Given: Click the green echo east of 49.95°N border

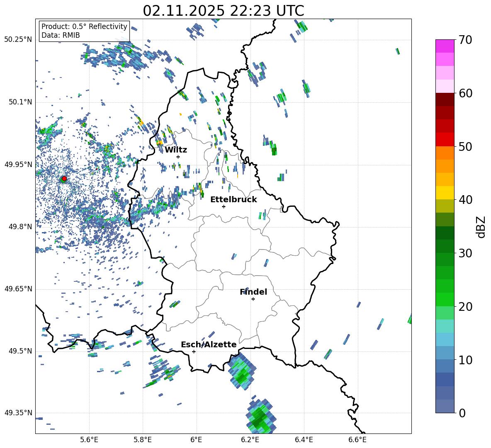Looking at the screenshot, I should pos(274,148).
